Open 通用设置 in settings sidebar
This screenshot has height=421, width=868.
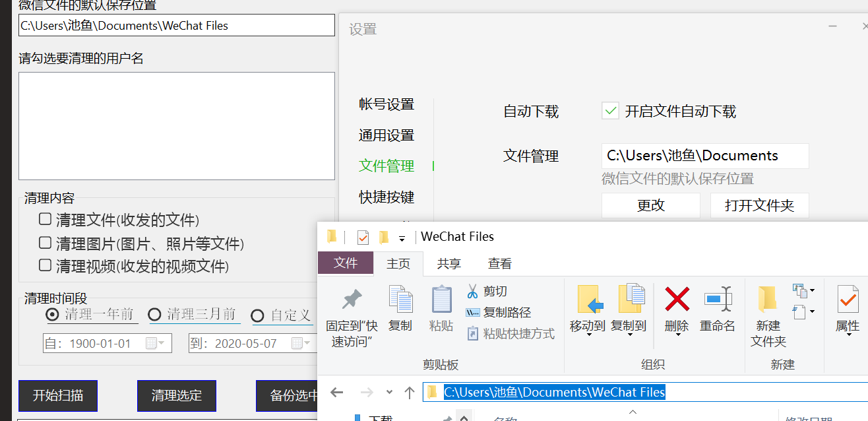(x=387, y=135)
